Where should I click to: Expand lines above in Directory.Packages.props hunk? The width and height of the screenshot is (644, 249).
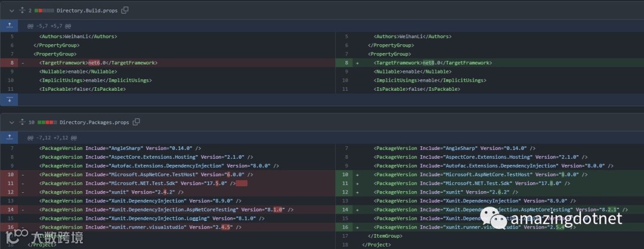[10, 137]
